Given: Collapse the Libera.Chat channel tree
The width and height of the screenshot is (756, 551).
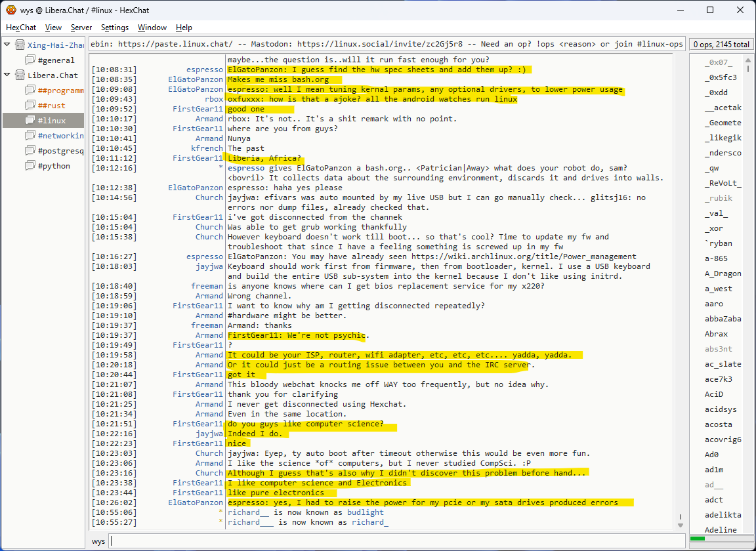Looking at the screenshot, I should (x=7, y=75).
